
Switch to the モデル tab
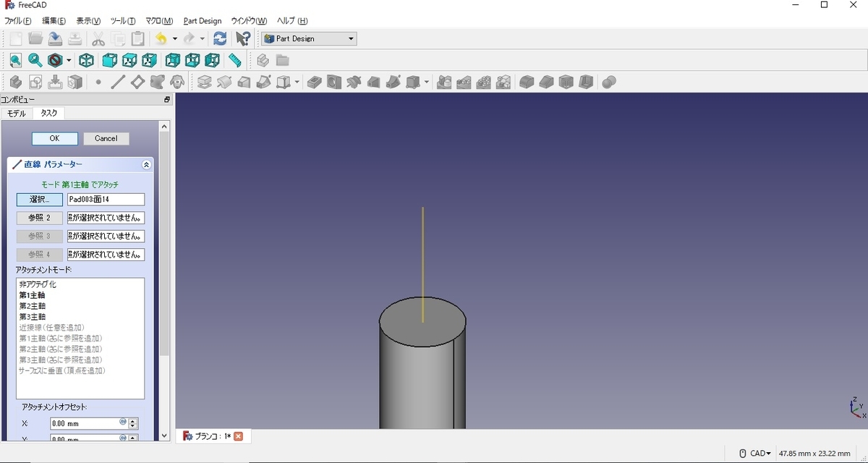click(17, 114)
